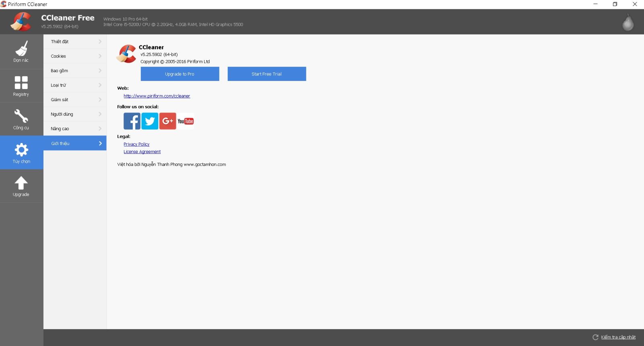Expand the Bao gồm chevron arrow
The width and height of the screenshot is (644, 346).
100,70
